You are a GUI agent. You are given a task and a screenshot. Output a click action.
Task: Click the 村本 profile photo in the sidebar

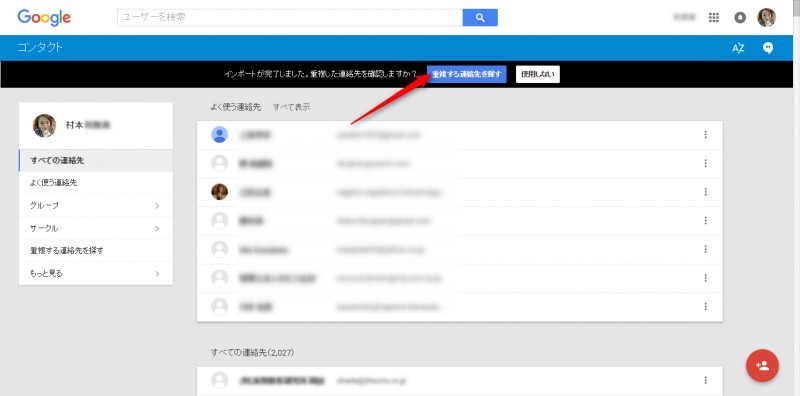click(44, 126)
